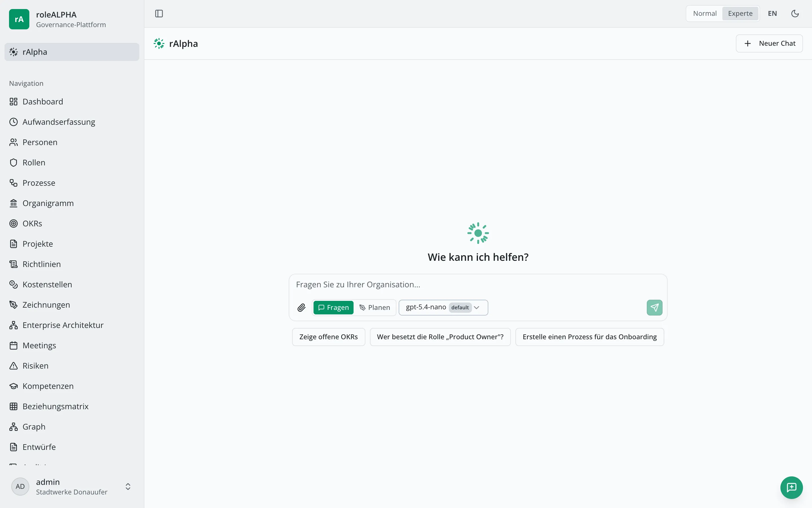Image resolution: width=812 pixels, height=508 pixels.
Task: Expand the admin account switcher
Action: tap(72, 487)
